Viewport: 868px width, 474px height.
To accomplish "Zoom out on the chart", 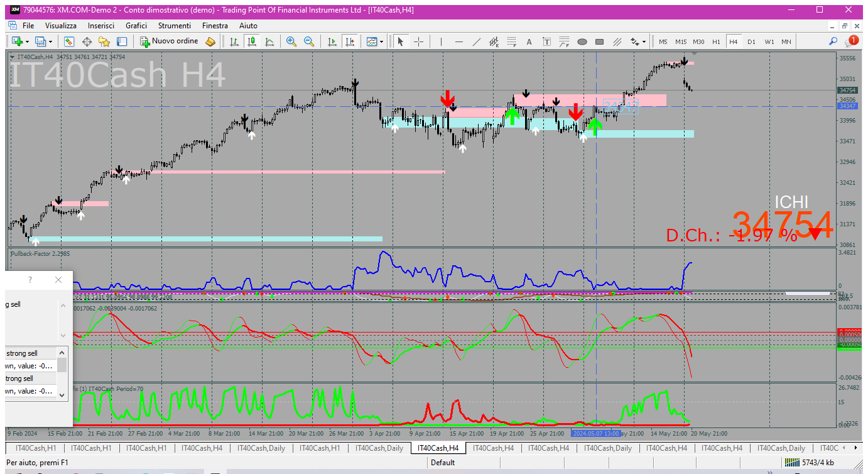I will (x=308, y=41).
